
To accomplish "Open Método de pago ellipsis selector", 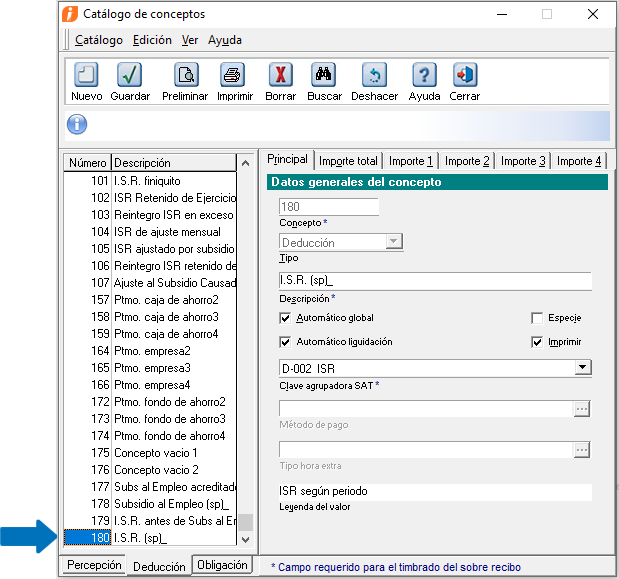I will (x=582, y=409).
